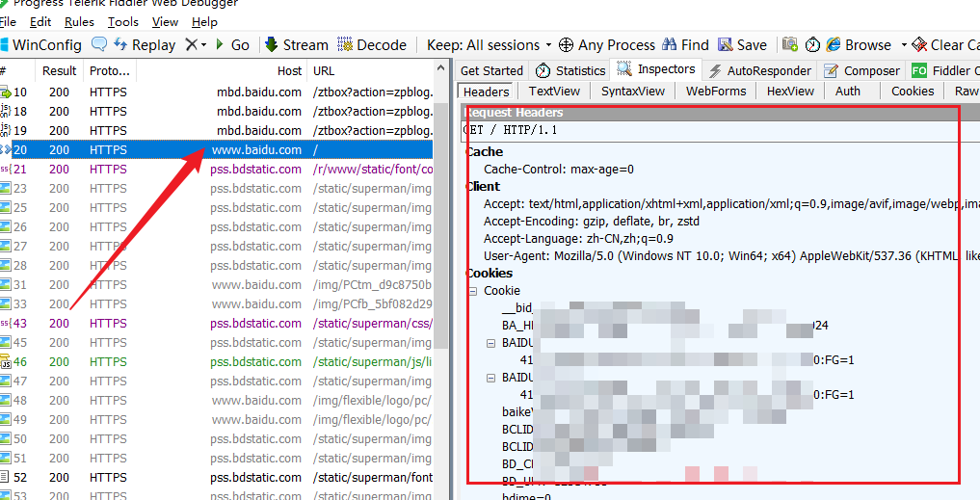Screen dimensions: 980x500
Task: Toggle the Decode option
Action: click(x=372, y=45)
